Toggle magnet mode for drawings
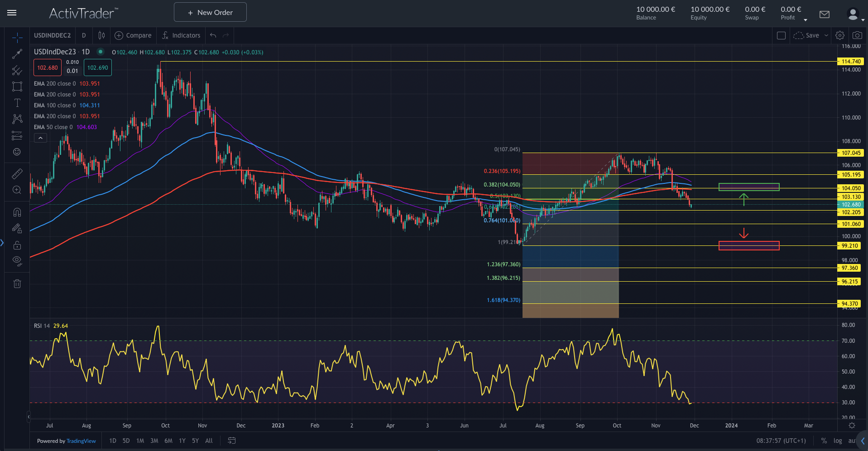Screen dimensions: 868x451 pos(17,212)
